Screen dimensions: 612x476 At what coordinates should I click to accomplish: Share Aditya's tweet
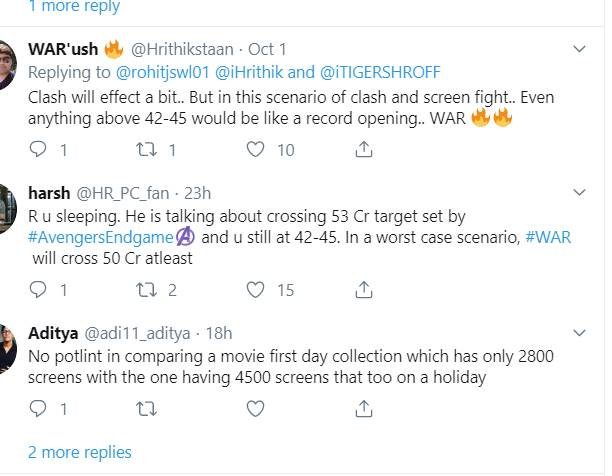[365, 408]
